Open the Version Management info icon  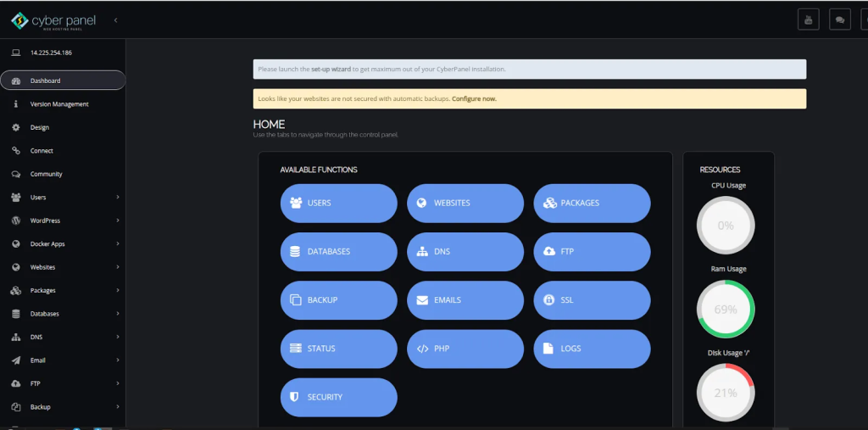click(x=16, y=104)
